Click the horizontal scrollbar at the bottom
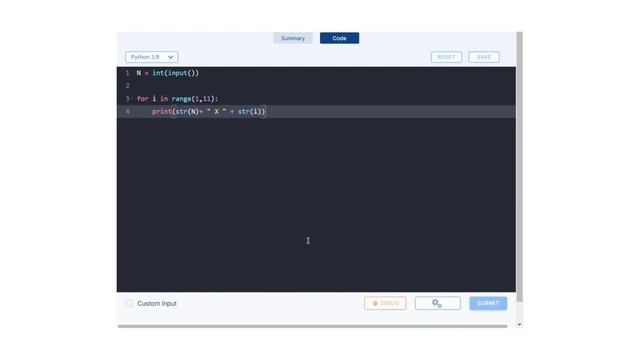Viewport: 640px width, 360px height. 312,326
